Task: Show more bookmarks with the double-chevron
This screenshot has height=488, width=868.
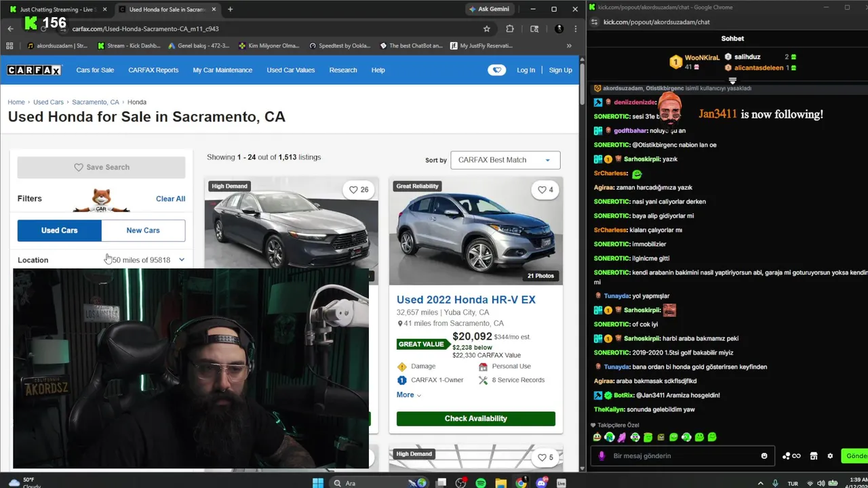Action: click(x=569, y=46)
